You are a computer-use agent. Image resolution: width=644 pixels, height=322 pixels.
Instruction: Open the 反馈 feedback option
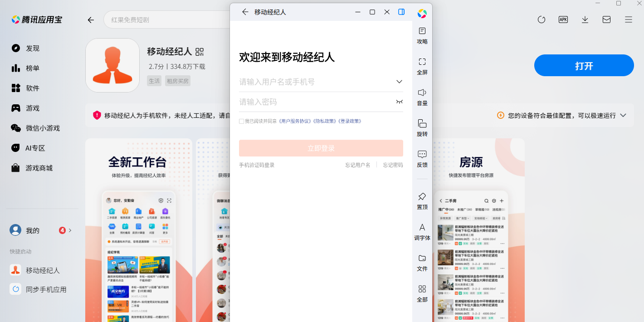pyautogui.click(x=422, y=159)
